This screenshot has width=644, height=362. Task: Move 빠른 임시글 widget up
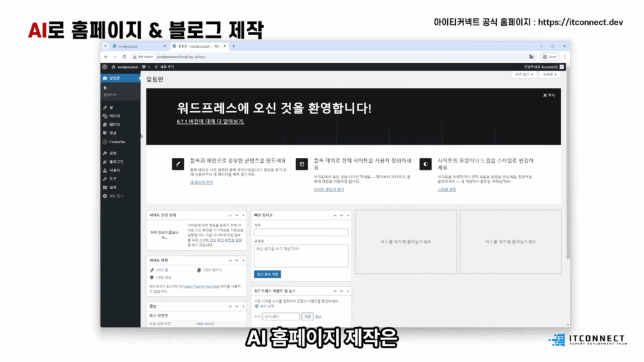pyautogui.click(x=335, y=216)
